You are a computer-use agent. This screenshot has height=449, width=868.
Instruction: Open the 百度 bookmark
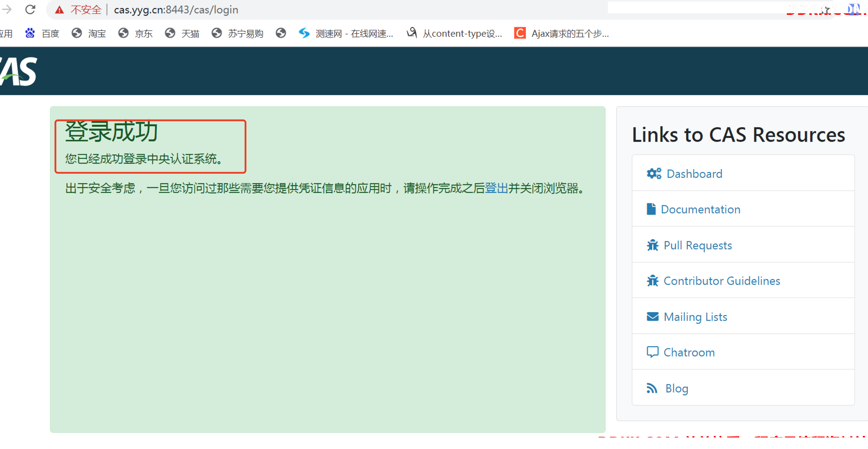coord(51,34)
